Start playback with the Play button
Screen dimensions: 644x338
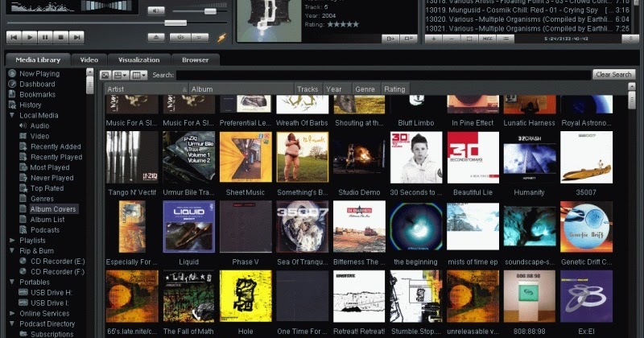point(30,37)
